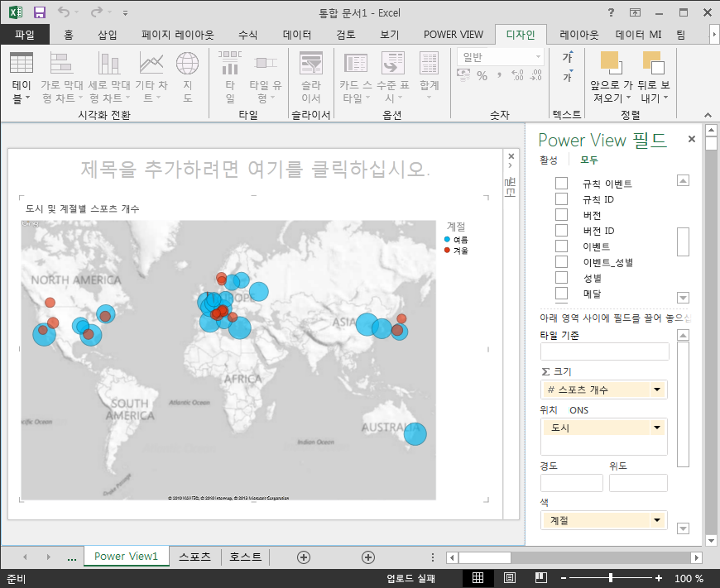Open the 호스트 worksheet tab
Viewport: 720px width, 588px height.
point(245,557)
